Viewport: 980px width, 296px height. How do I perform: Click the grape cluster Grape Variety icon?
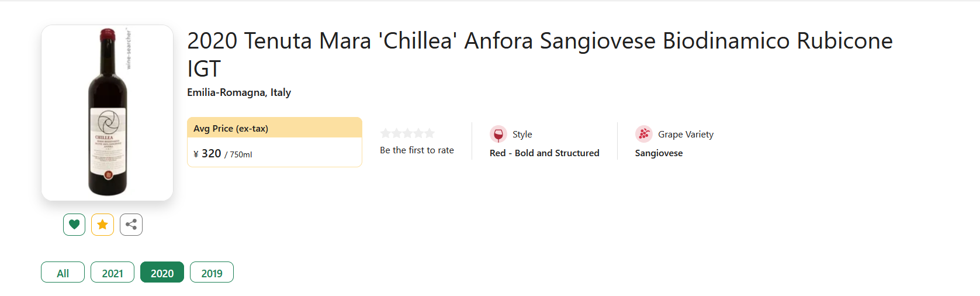pos(644,134)
